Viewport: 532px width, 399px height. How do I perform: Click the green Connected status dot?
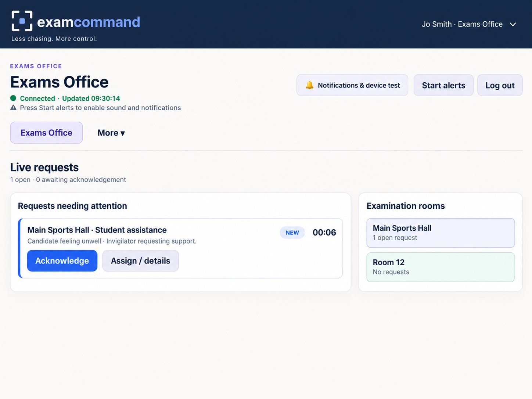pyautogui.click(x=13, y=98)
